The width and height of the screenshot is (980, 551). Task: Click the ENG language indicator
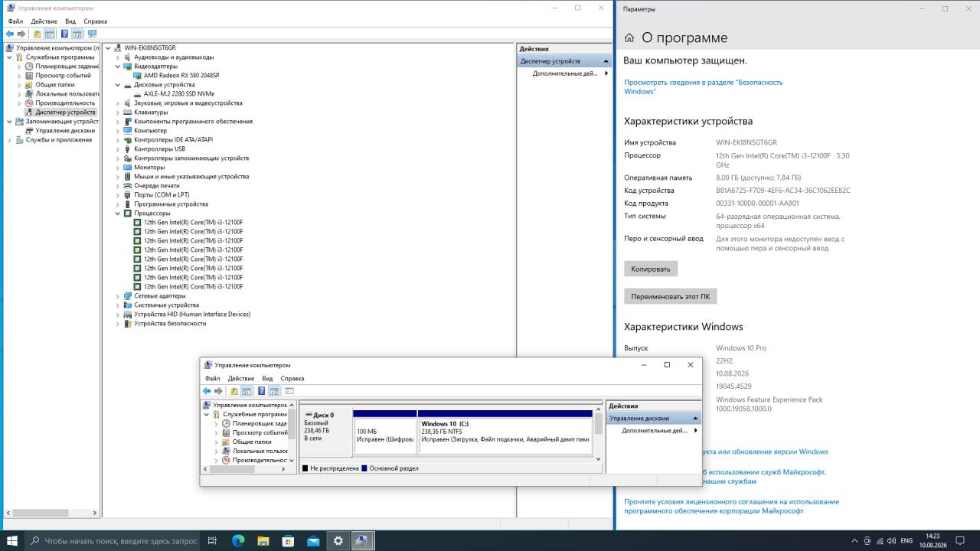906,540
